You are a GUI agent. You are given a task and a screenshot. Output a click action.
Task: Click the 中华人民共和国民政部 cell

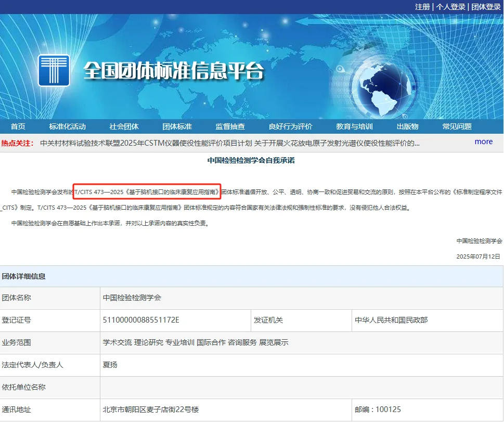(428, 320)
